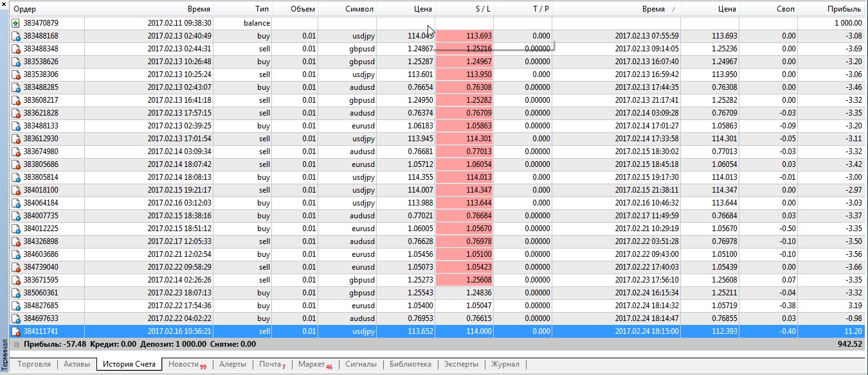Click the balance icon of order 383470879
The height and width of the screenshot is (375, 868).
[x=16, y=23]
